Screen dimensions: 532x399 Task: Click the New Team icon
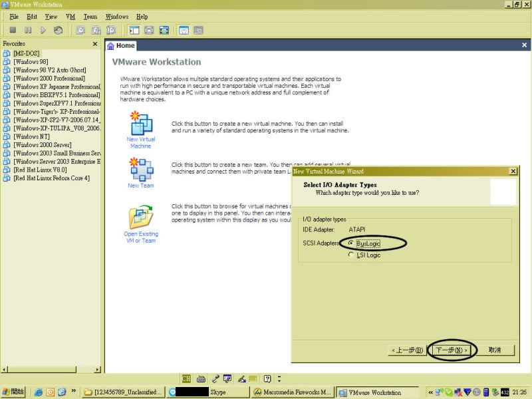[x=141, y=170]
